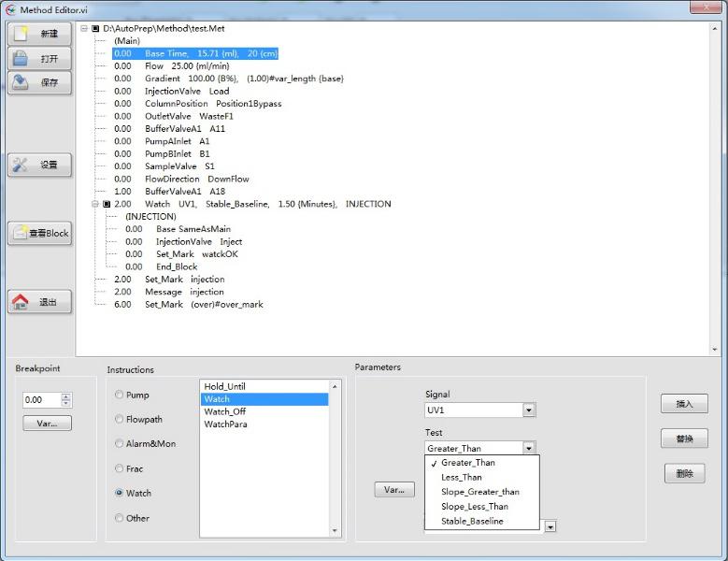This screenshot has height=561, width=728.
Task: Click the 新建 (New) file icon button
Action: pos(39,34)
